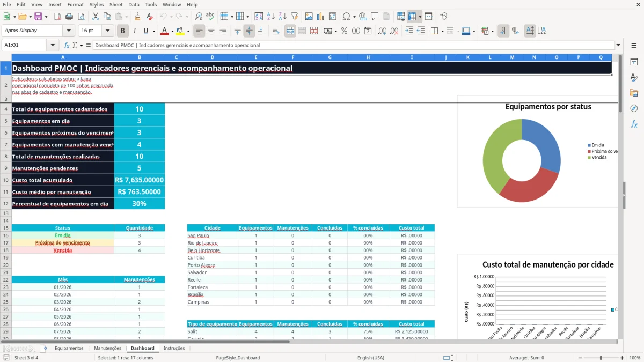This screenshot has height=362, width=644.
Task: Click the zoom in plus button
Action: coord(622,358)
